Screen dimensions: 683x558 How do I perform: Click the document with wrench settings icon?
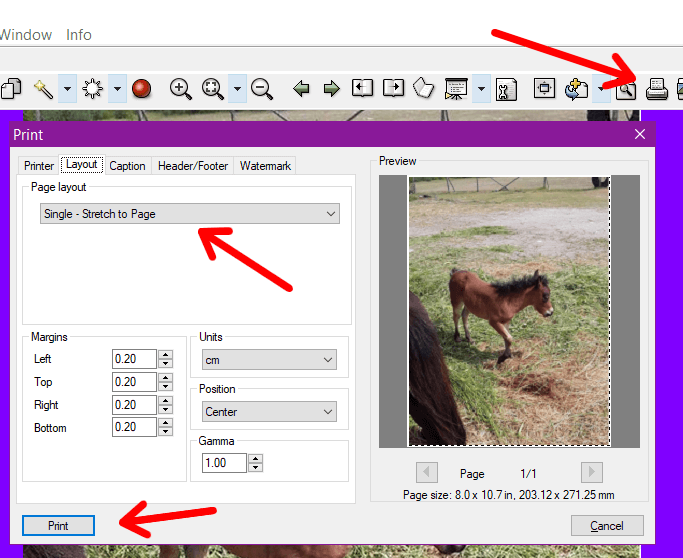click(506, 89)
